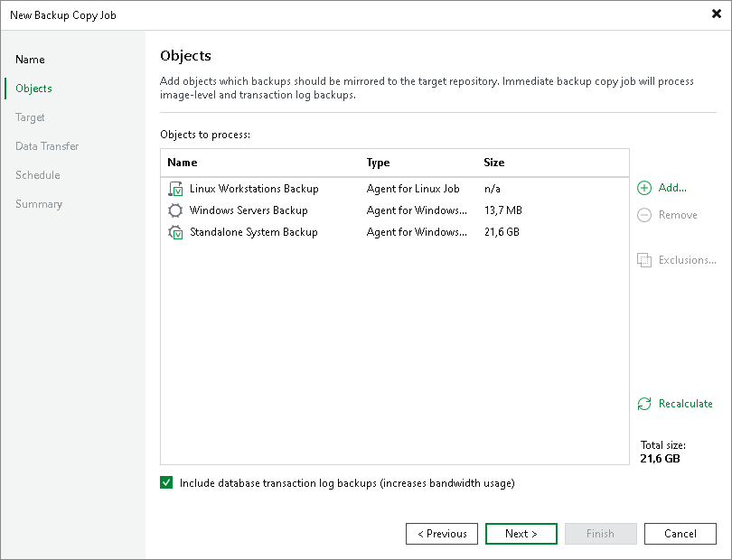Uncheck Include database transaction log backups
Screen dimensions: 732x560
166,482
